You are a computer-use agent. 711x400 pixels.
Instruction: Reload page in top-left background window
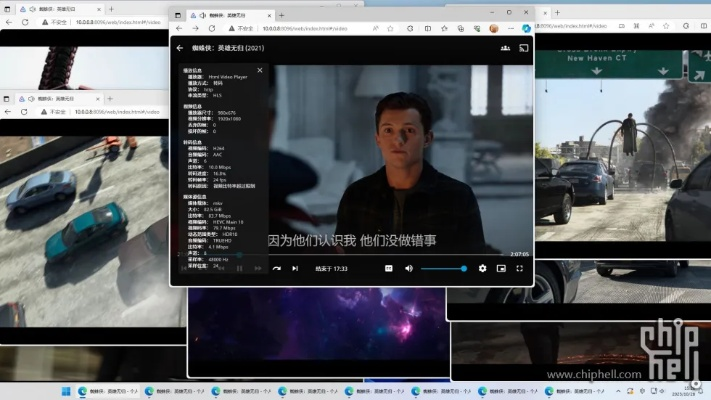pos(25,22)
